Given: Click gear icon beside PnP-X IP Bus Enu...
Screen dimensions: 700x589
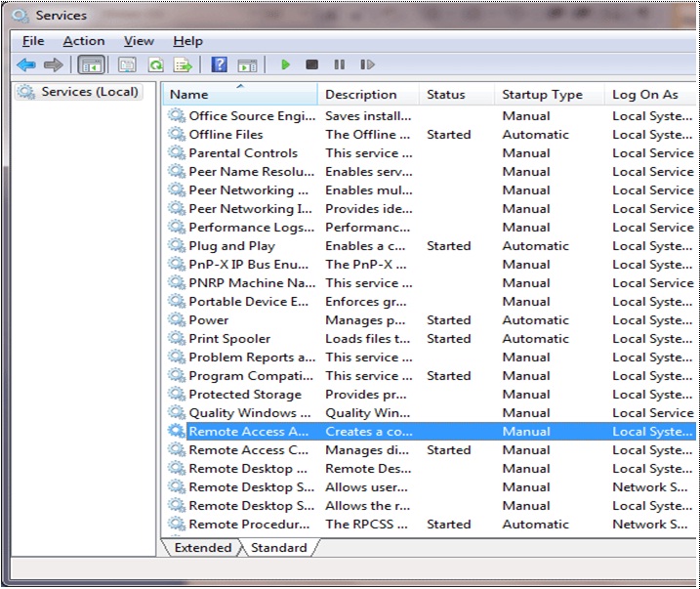Looking at the screenshot, I should (x=177, y=265).
